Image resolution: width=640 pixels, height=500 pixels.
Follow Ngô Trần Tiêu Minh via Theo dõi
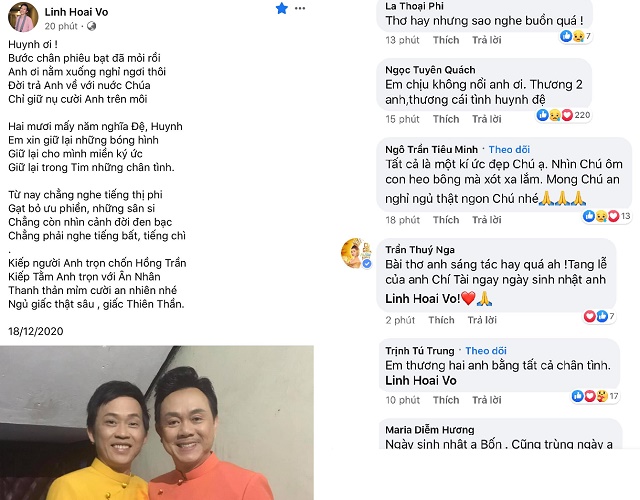pyautogui.click(x=509, y=150)
